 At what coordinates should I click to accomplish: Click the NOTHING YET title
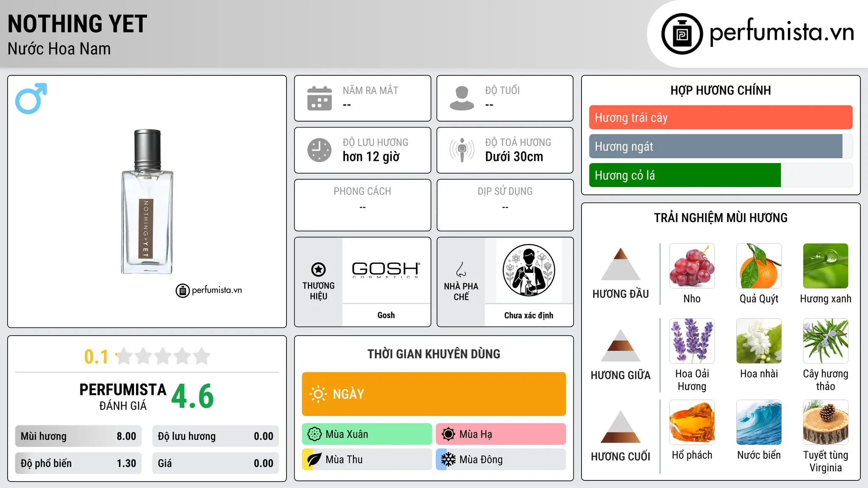pos(77,24)
